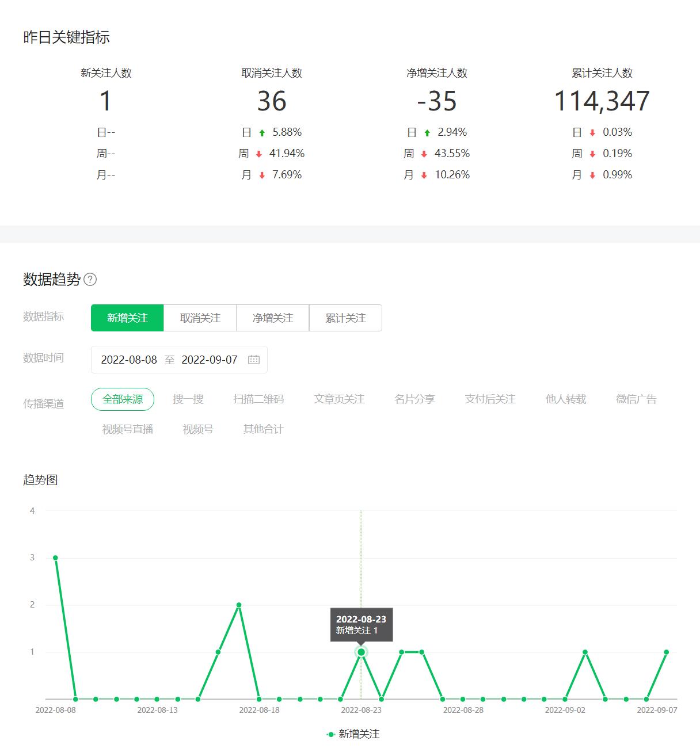
Task: Filter by 其他合计 channel
Action: (x=263, y=429)
